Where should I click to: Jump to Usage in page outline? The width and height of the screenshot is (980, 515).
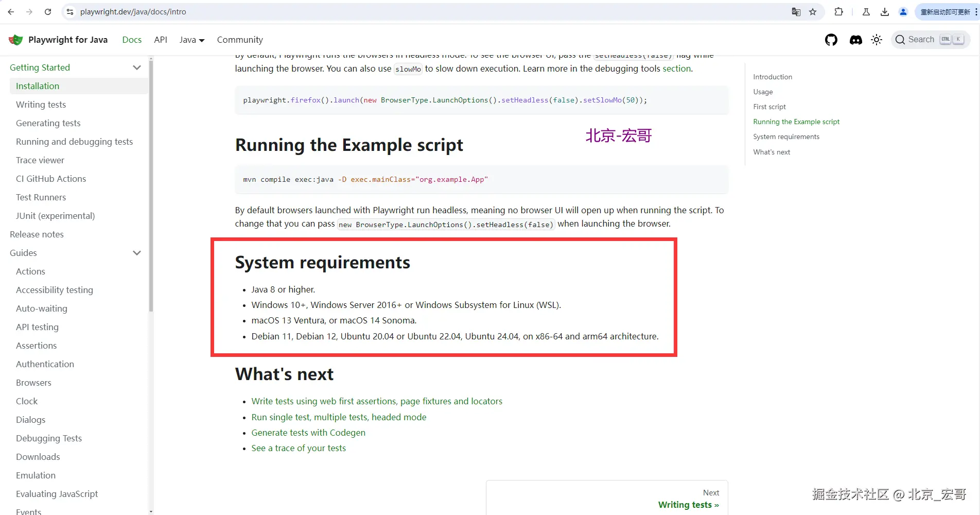[763, 92]
